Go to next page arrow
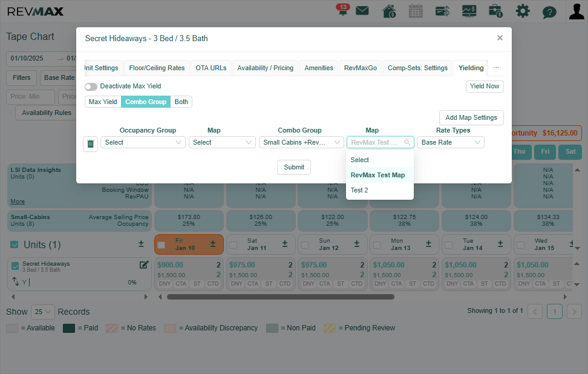This screenshot has width=588, height=374. pos(574,312)
